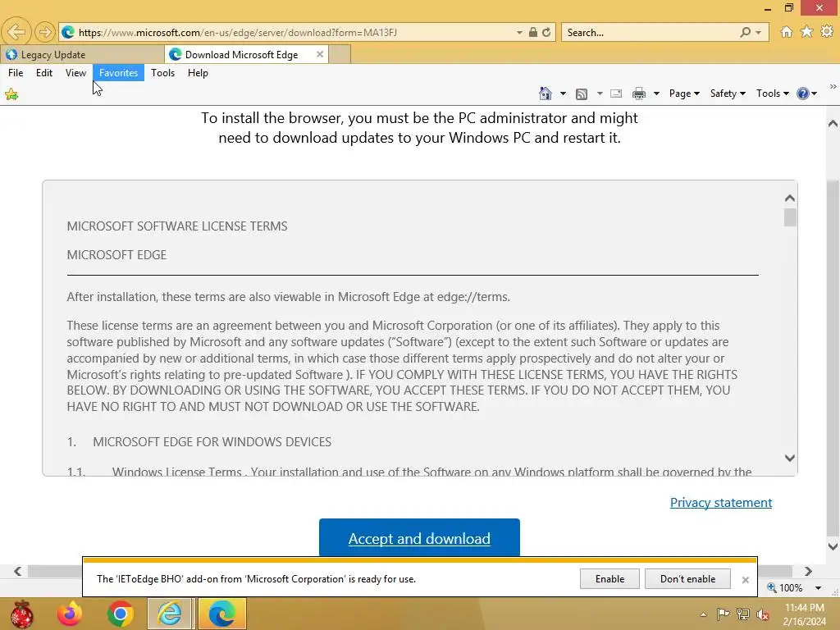This screenshot has width=840, height=630.
Task: Open a new blank tab
Action: tap(340, 55)
